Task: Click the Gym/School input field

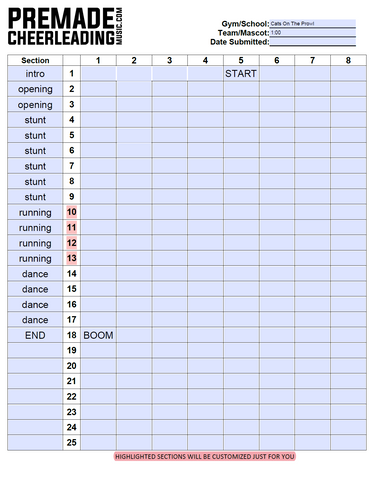Action: pos(312,24)
